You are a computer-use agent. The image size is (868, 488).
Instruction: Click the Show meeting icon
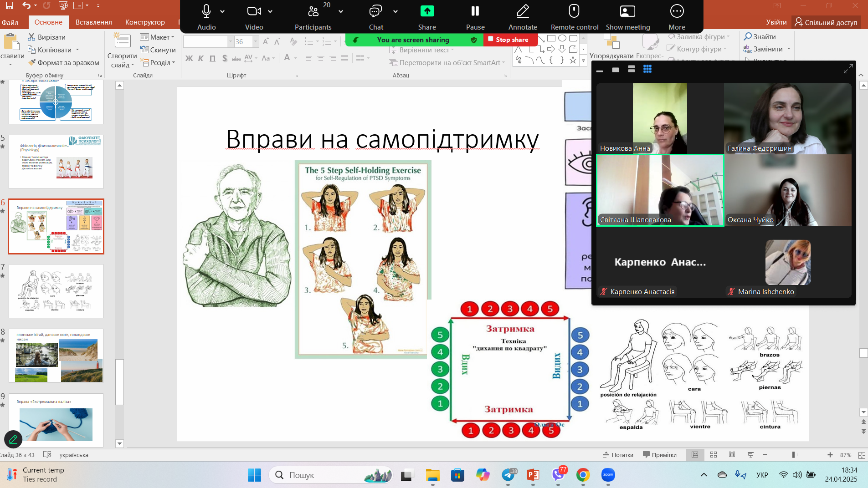coord(627,11)
